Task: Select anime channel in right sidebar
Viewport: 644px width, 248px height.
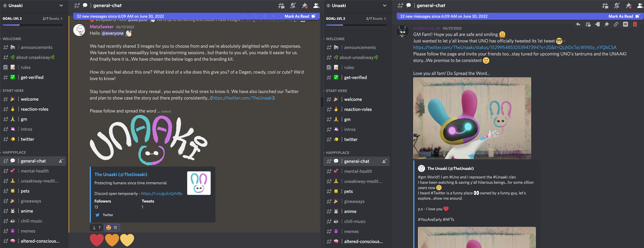Action: click(357, 211)
